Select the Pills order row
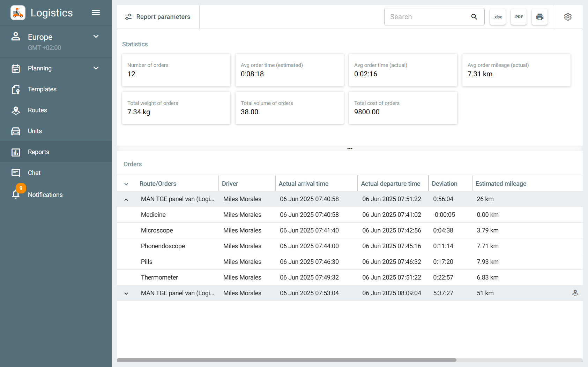Screen dimensions: 588x367 [x=350, y=262]
